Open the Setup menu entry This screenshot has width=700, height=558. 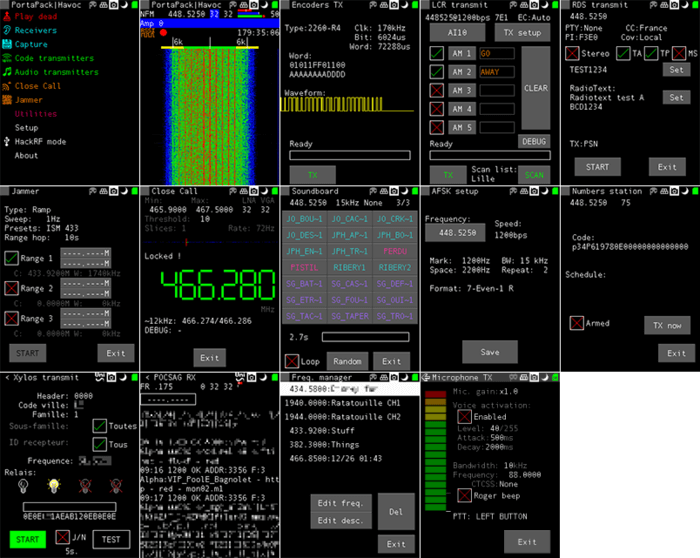27,128
